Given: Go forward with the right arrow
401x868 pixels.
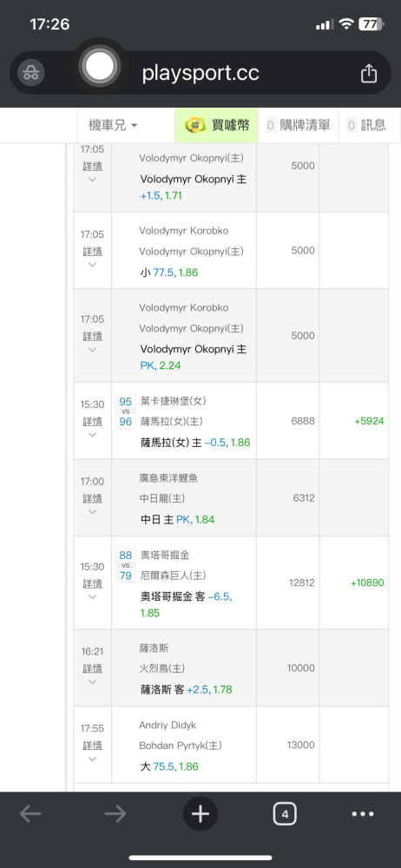Looking at the screenshot, I should pyautogui.click(x=115, y=814).
